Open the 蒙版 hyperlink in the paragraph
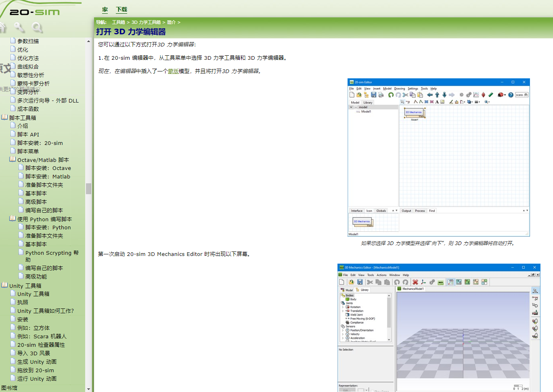 [173, 71]
